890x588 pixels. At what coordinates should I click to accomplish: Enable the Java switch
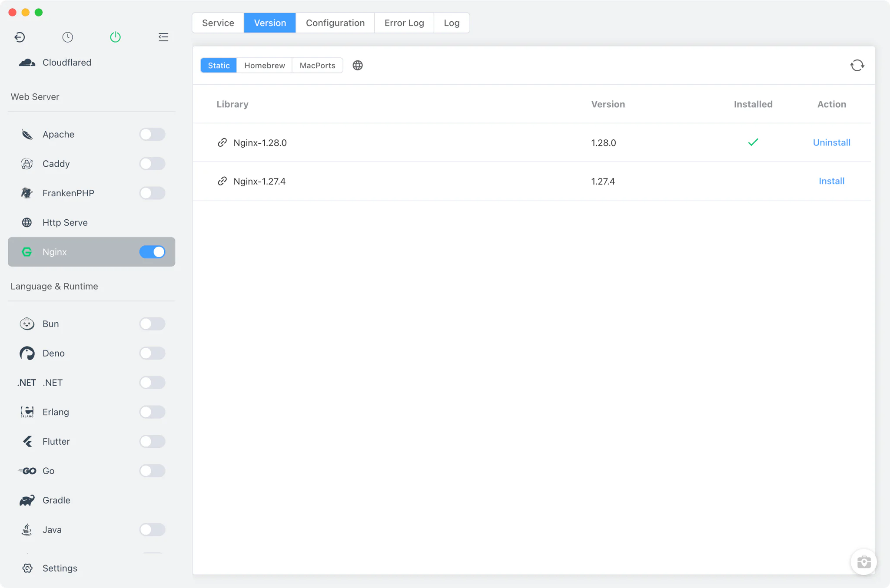click(x=152, y=530)
